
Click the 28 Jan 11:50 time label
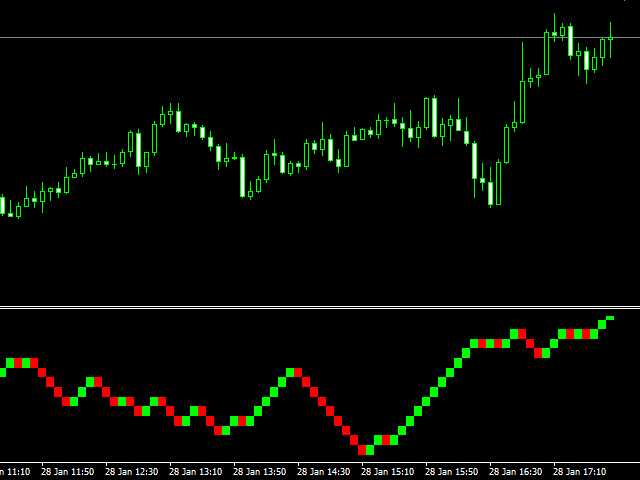[x=68, y=471]
